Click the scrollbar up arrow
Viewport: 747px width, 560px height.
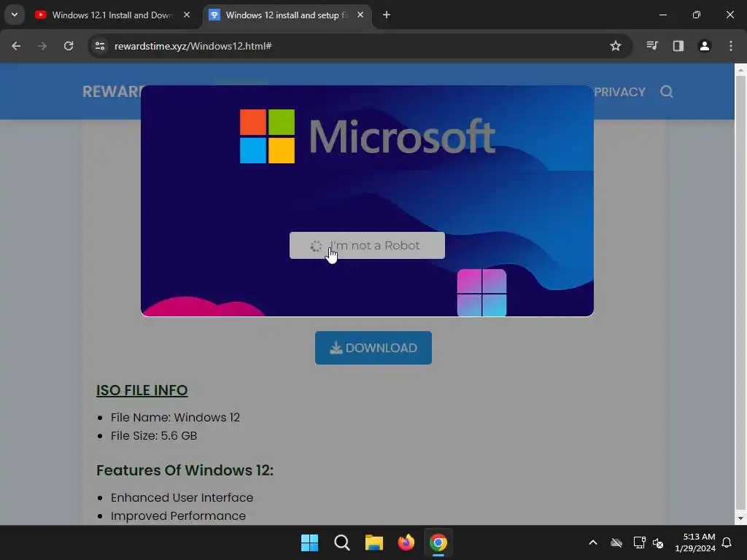[740, 70]
